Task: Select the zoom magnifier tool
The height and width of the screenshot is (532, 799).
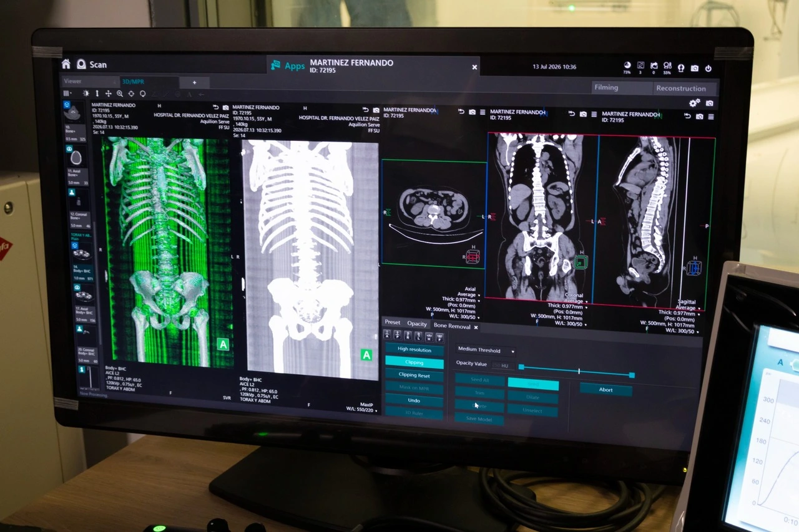Action: 120,94
